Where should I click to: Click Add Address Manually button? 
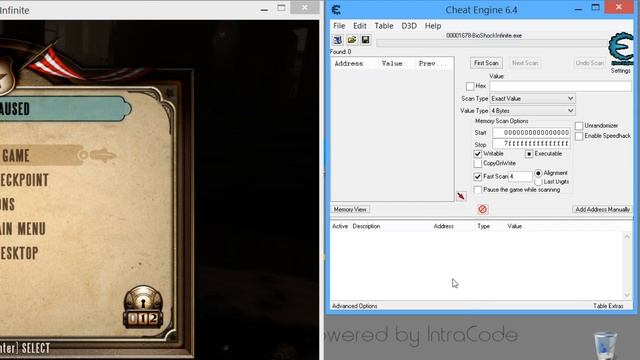(x=602, y=209)
